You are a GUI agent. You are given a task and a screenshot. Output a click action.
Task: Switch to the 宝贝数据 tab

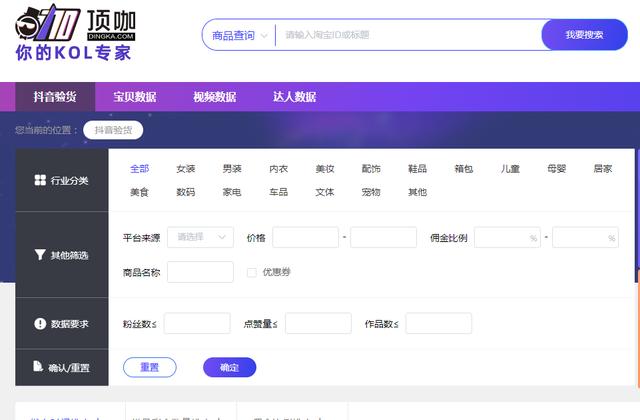(x=135, y=97)
